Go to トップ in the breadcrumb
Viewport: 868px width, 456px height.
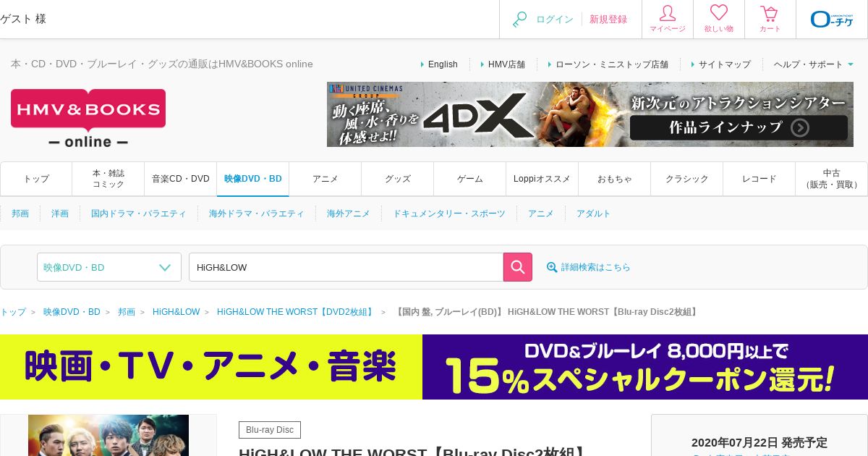pos(13,312)
